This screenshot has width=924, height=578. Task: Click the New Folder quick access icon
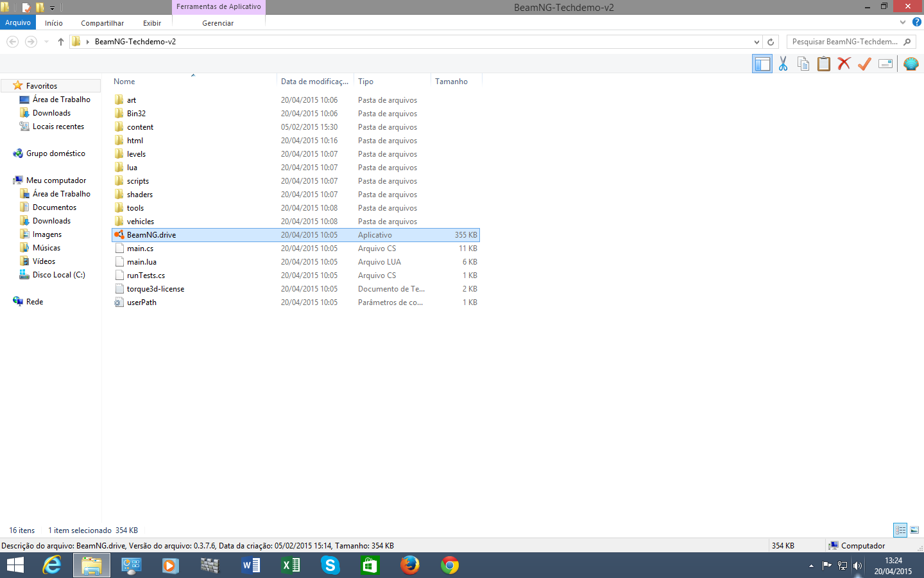[x=40, y=8]
